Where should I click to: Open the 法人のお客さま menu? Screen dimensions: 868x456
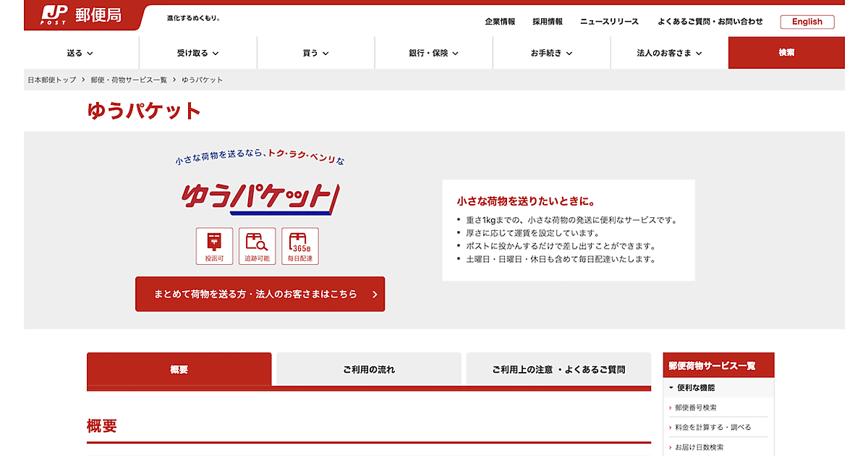[x=669, y=53]
